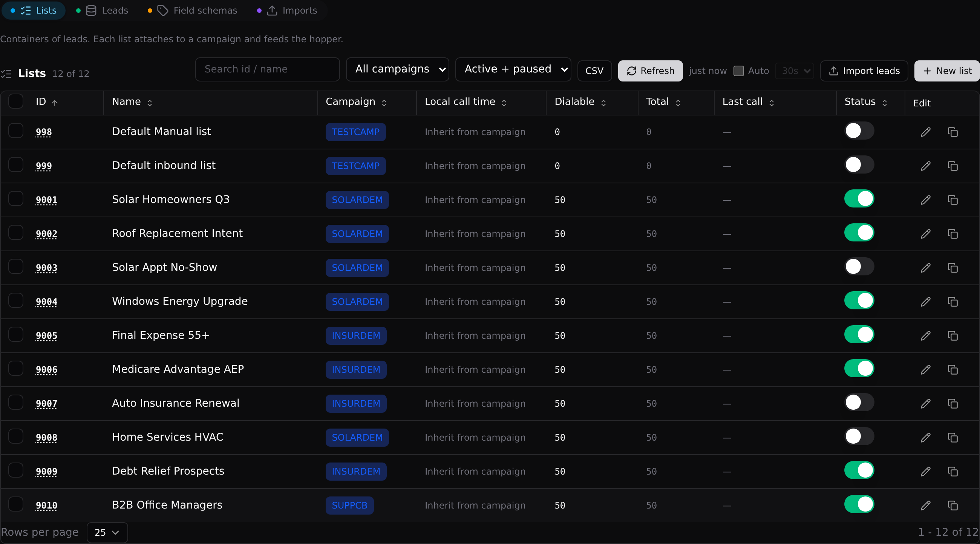Sort table by ID column
Screen dimensions: 980x544
click(x=46, y=102)
